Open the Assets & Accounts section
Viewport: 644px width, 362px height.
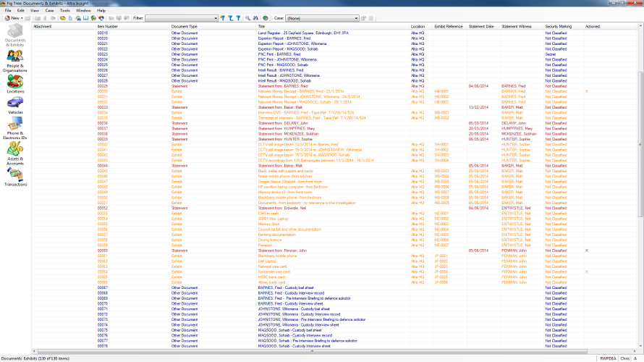[15, 153]
